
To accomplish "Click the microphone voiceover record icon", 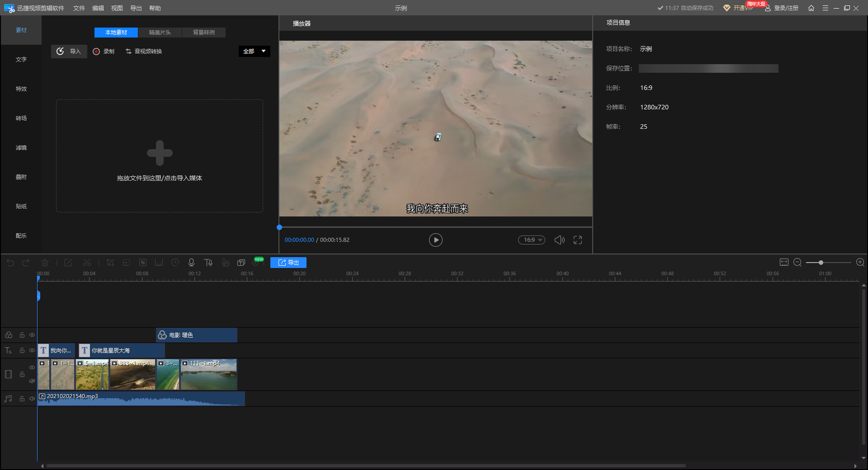I will pyautogui.click(x=191, y=263).
